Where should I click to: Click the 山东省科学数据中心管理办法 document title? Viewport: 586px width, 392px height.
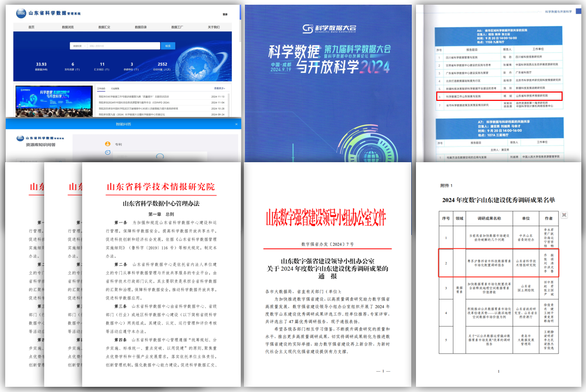pyautogui.click(x=161, y=204)
